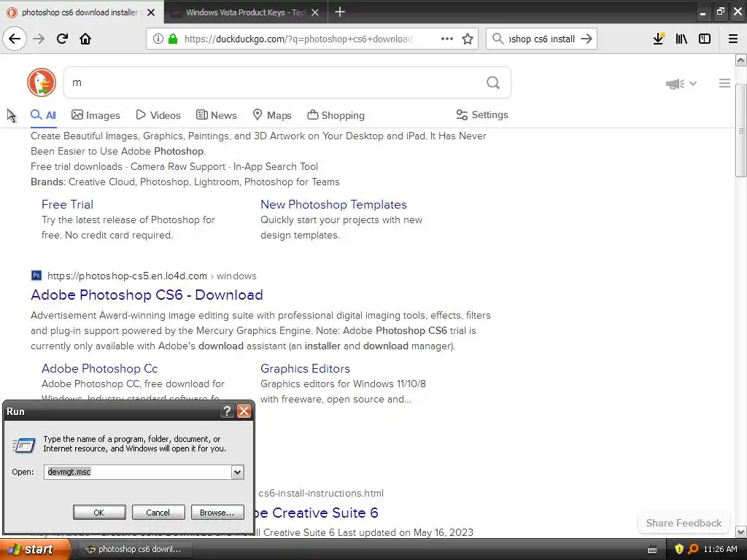Click the vertical scrollbar thumb
This screenshot has width=747, height=560.
(x=741, y=131)
